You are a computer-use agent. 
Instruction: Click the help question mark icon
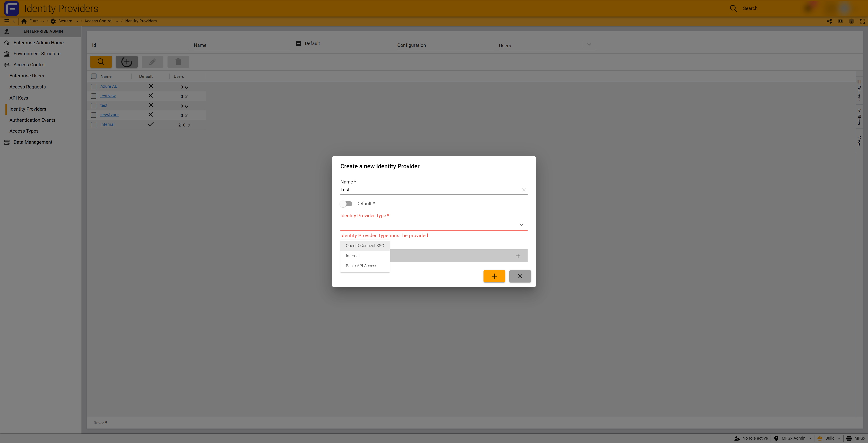pyautogui.click(x=851, y=21)
